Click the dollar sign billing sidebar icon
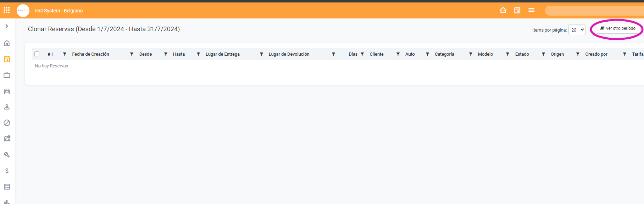Viewport: 644px width, 204px height. [x=7, y=171]
